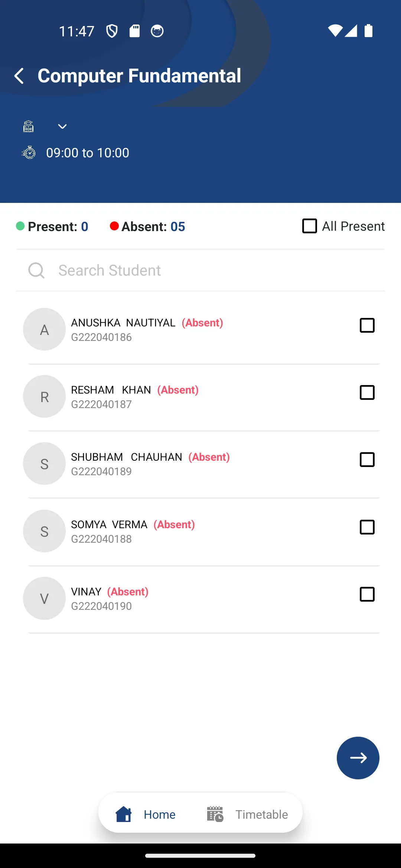401x868 pixels.
Task: Tap the round next arrow button
Action: click(358, 758)
